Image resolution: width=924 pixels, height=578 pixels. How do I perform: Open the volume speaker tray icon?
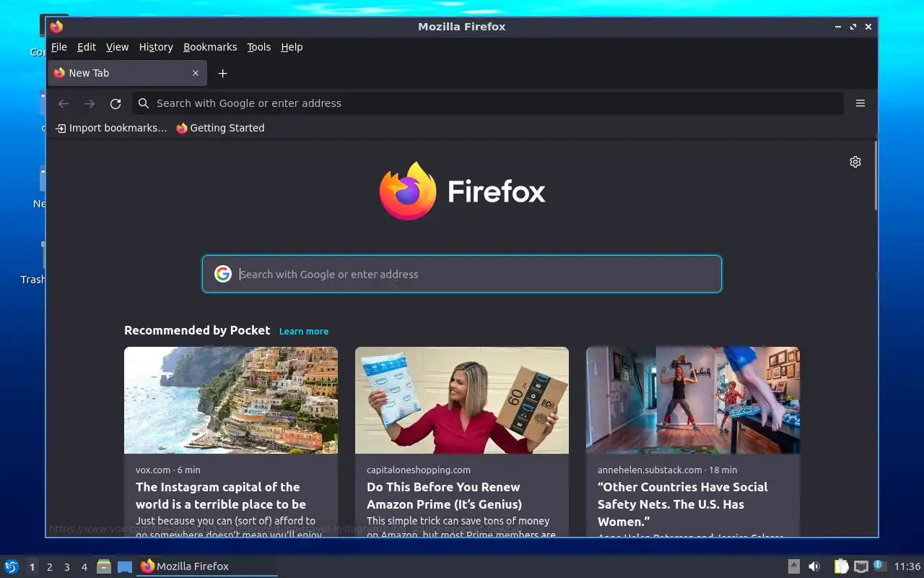814,566
